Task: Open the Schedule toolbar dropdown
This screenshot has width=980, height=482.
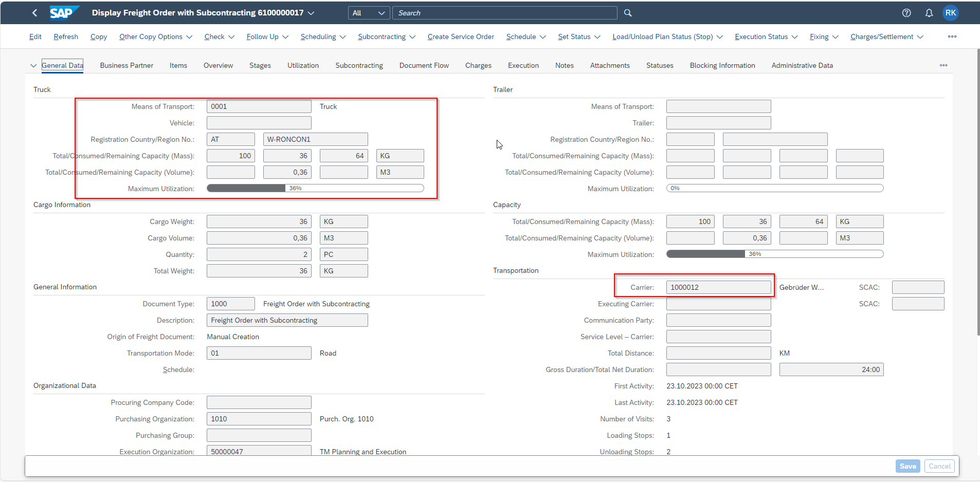Action: click(526, 36)
